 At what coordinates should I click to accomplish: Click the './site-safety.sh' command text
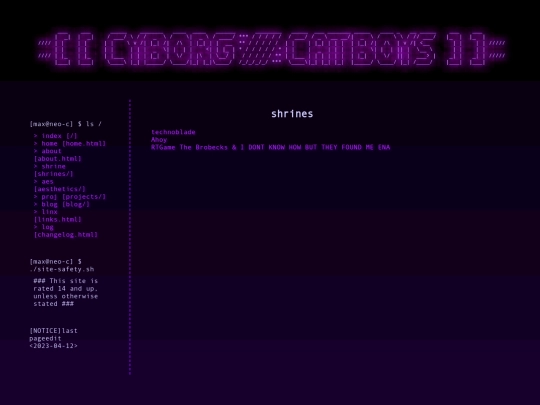tap(62, 269)
